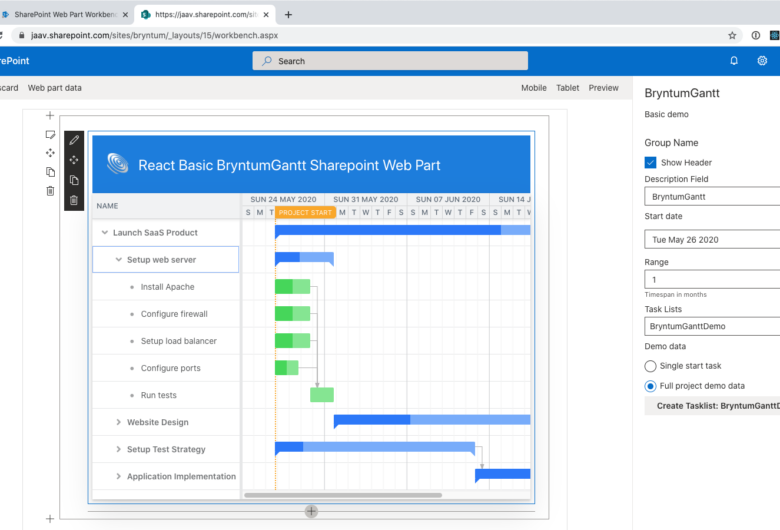Viewport: 780px width, 530px height.
Task: Click the info icon next to the bookmark star
Action: click(x=756, y=35)
